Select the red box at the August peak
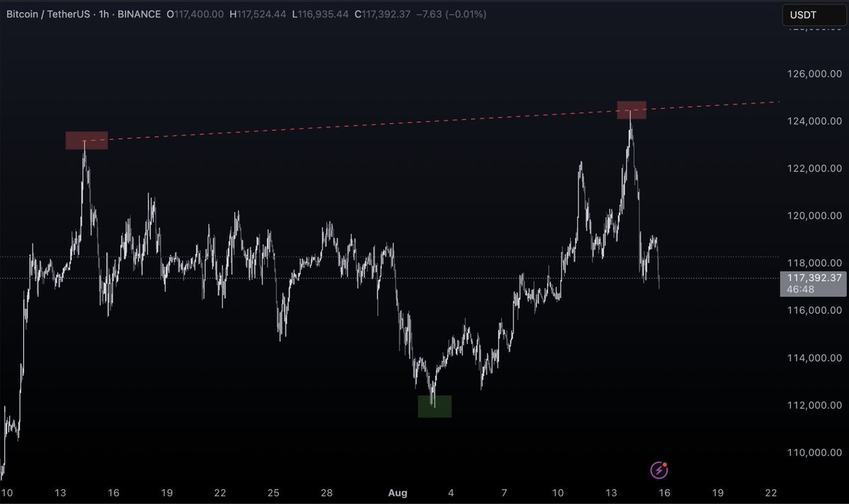This screenshot has width=849, height=504. click(x=632, y=110)
